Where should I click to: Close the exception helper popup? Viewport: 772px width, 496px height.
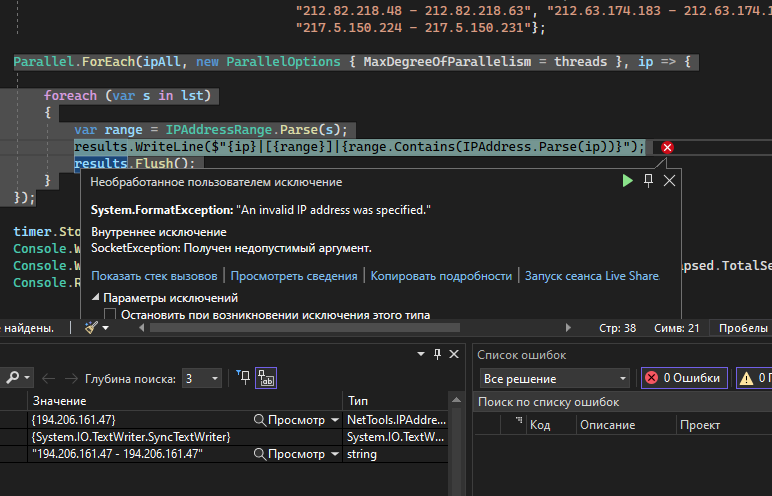(x=669, y=180)
